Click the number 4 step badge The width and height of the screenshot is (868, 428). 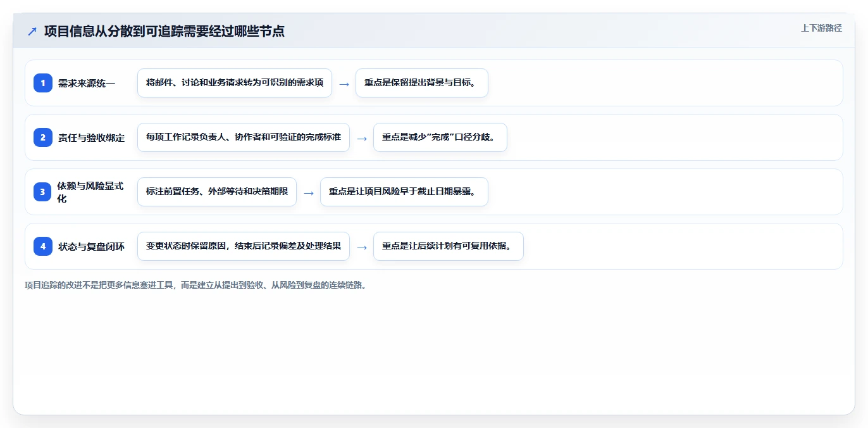point(43,246)
